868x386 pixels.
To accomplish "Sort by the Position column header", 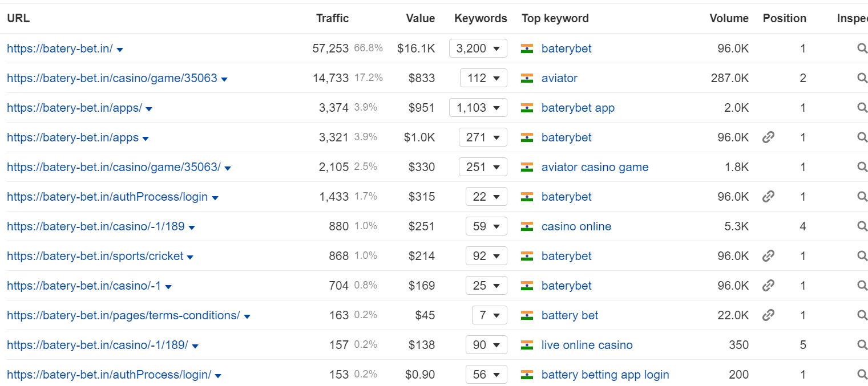I will (x=784, y=18).
